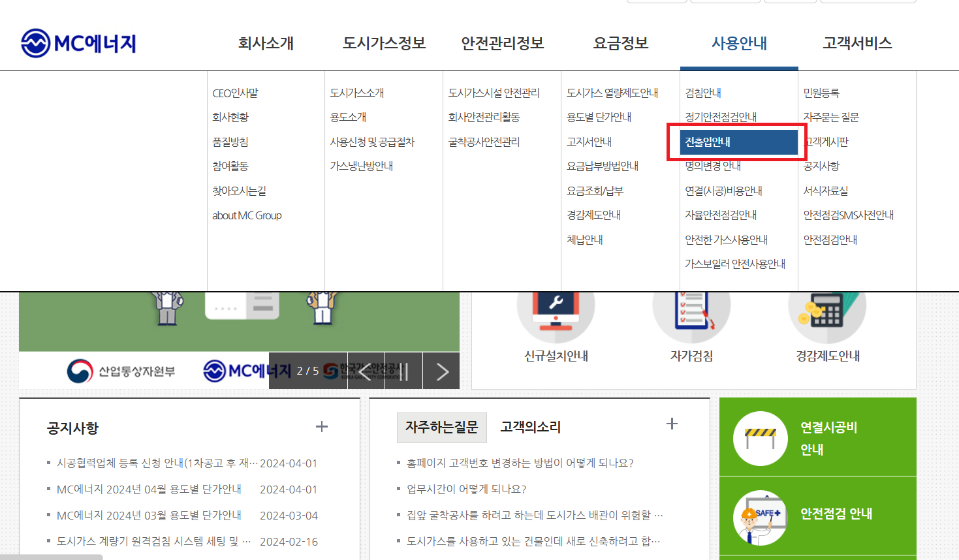
Task: Advance to the next banner slide
Action: [x=441, y=371]
